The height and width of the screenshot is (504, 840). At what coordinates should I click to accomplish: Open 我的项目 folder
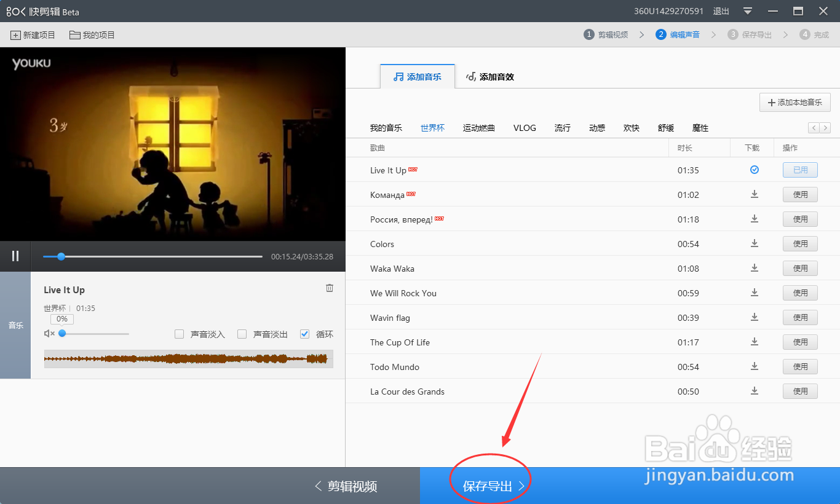pyautogui.click(x=92, y=35)
